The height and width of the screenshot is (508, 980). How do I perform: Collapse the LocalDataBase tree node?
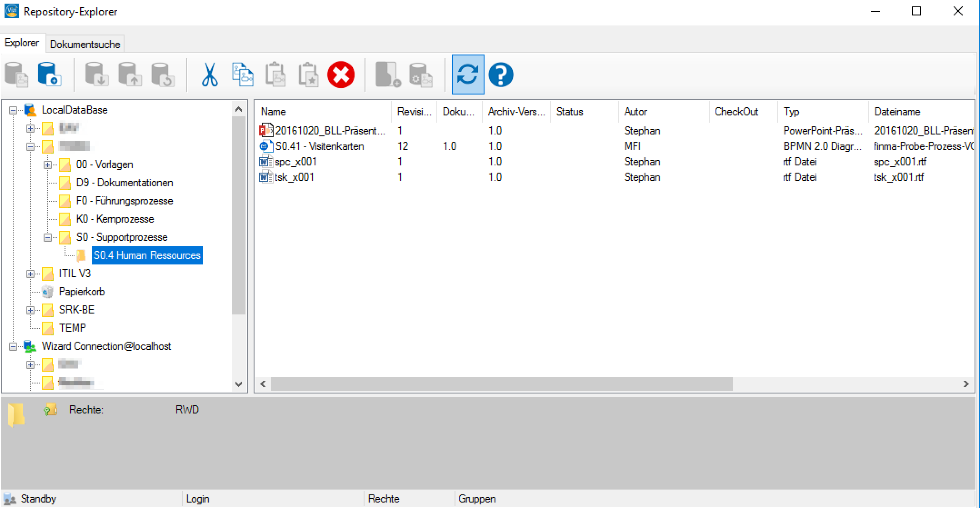click(x=13, y=110)
